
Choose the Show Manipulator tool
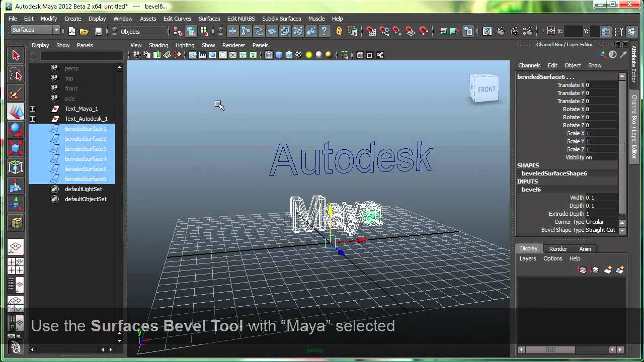(16, 204)
